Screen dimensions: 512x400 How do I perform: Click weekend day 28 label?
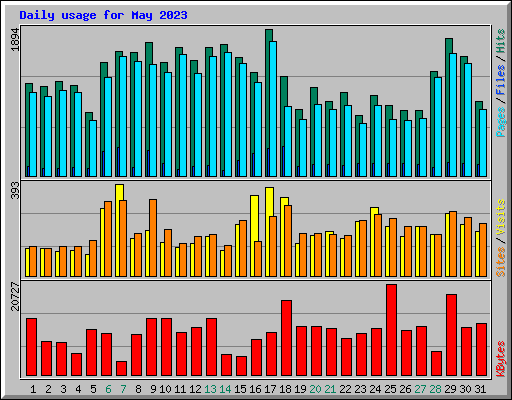tap(435, 389)
